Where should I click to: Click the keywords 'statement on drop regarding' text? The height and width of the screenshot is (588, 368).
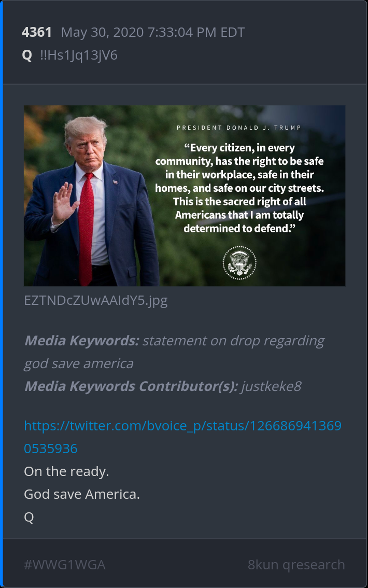pyautogui.click(x=233, y=341)
